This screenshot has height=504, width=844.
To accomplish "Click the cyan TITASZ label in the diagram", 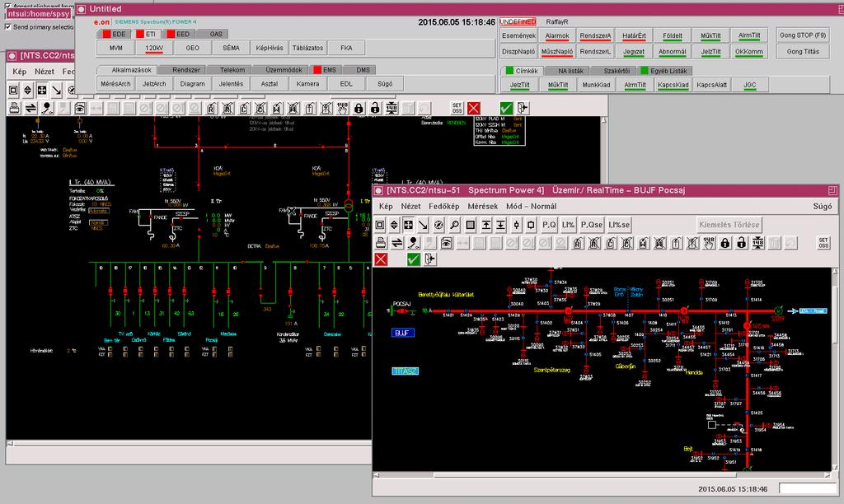I will [x=405, y=371].
